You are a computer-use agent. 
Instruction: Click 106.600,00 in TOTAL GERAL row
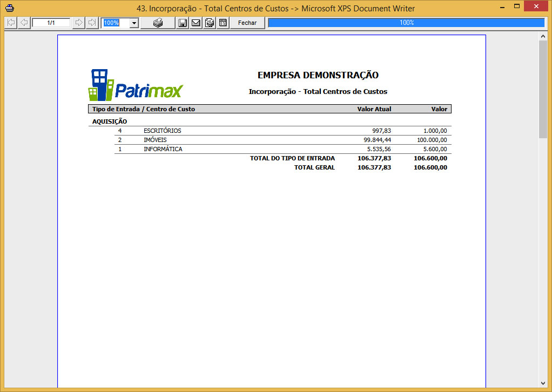coord(430,167)
